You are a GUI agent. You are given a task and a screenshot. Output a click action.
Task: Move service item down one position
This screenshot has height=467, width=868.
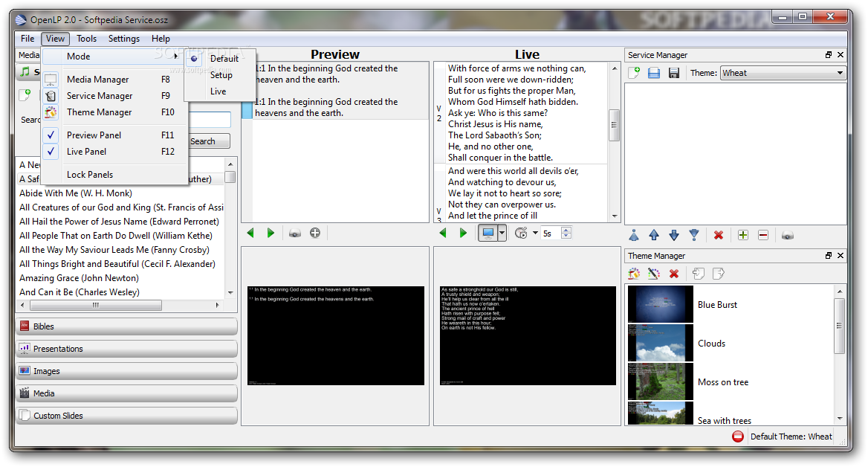point(674,236)
